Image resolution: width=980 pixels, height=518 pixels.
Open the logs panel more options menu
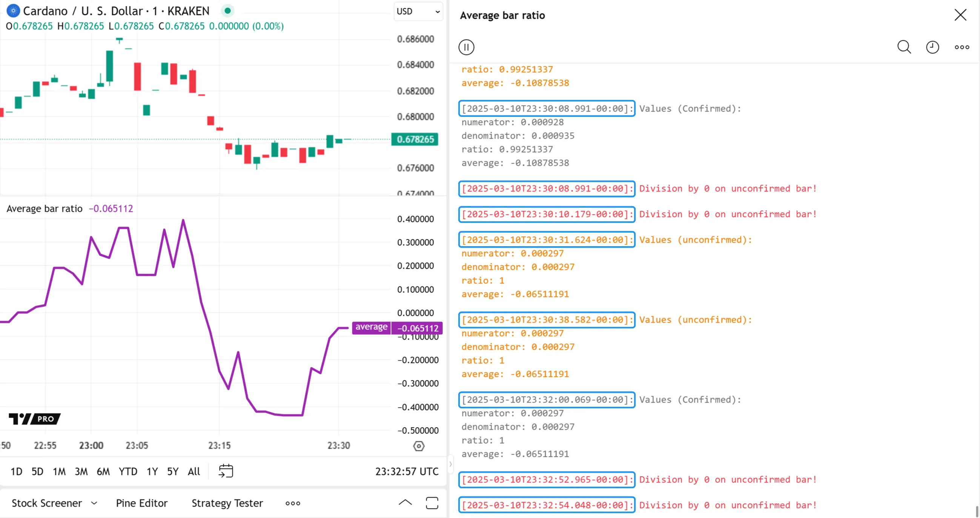tap(962, 47)
